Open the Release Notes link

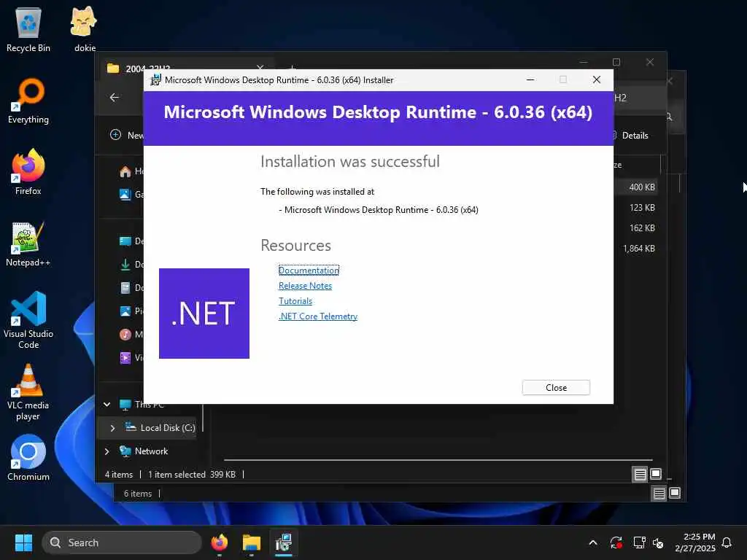click(x=305, y=286)
